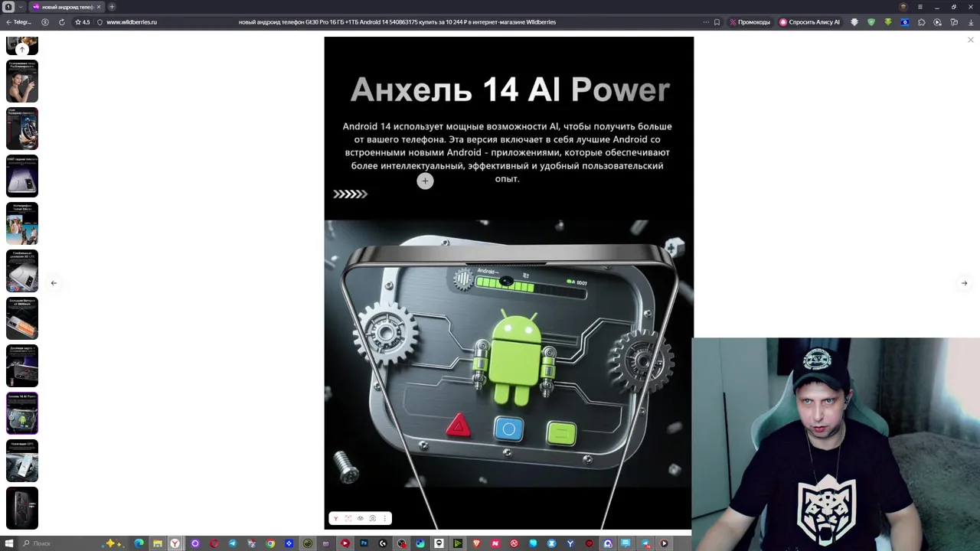The width and height of the screenshot is (980, 551).
Task: Select the Анхель 14 AI Power thumbnail
Action: pos(22,413)
